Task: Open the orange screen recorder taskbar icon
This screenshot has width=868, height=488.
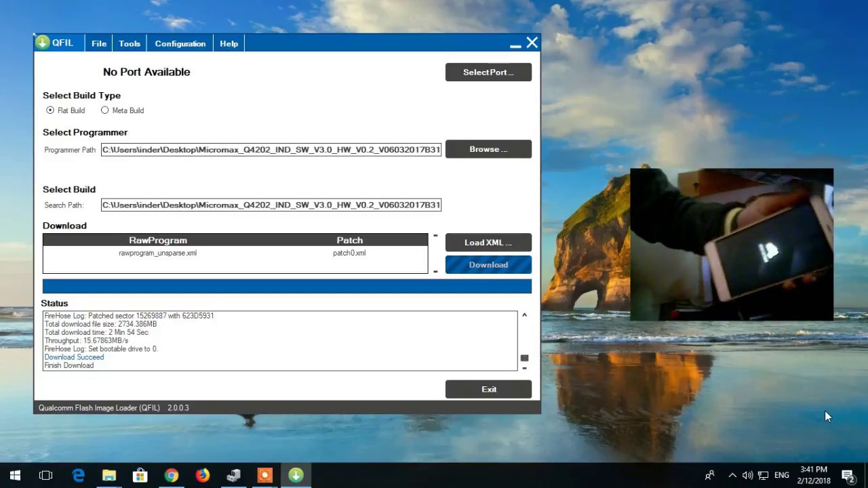Action: click(265, 475)
